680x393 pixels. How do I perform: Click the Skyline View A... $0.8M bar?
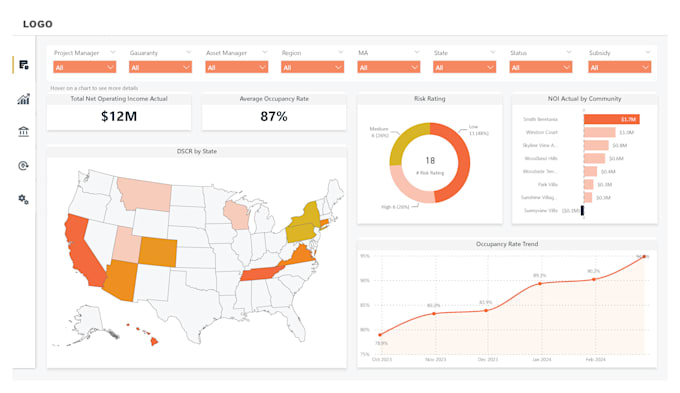tap(596, 145)
